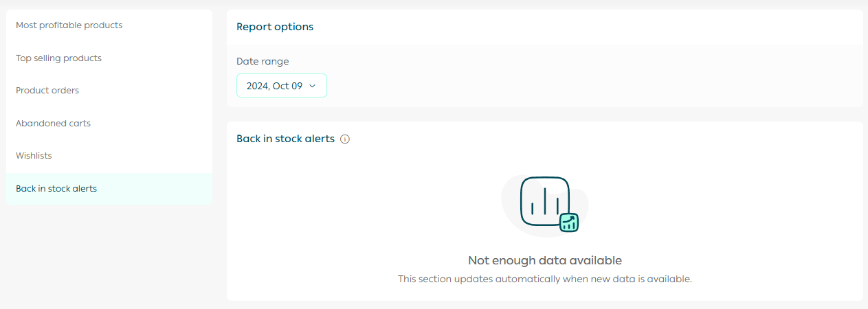
Task: Click the Back in stock alerts panel title
Action: (285, 139)
